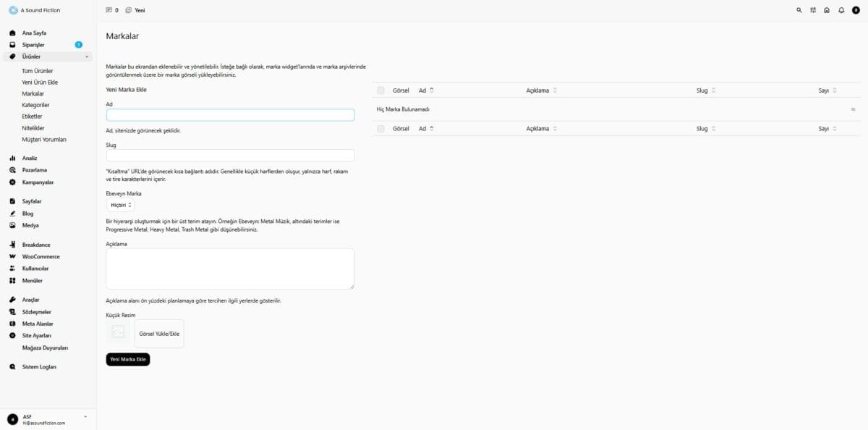Open the sliders settings icon in header

point(813,10)
